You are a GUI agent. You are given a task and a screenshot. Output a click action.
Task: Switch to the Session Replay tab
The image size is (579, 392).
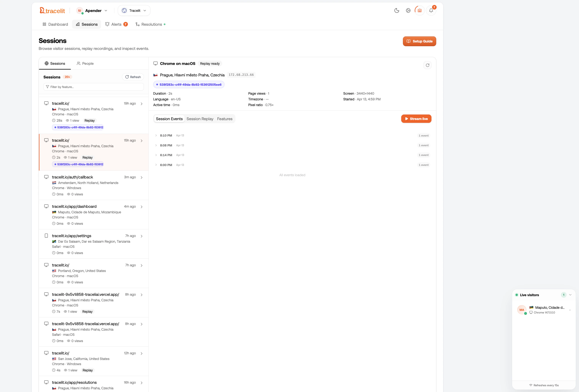200,119
